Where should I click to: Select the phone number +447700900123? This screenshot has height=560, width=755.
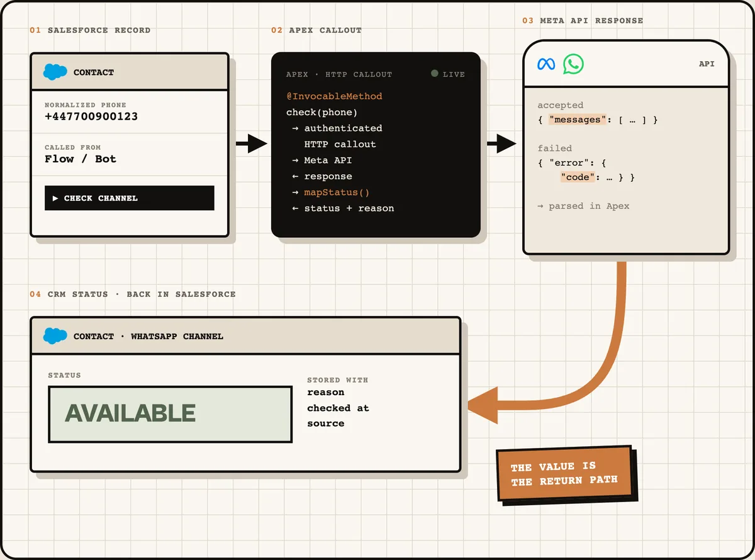[91, 116]
